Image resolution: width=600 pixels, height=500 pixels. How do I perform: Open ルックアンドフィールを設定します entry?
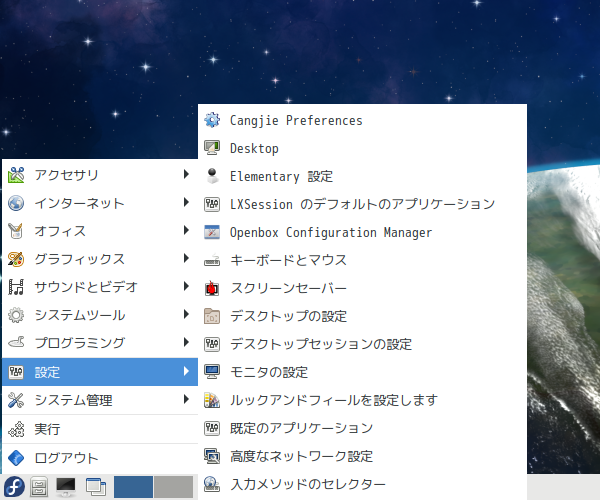[x=362, y=400]
